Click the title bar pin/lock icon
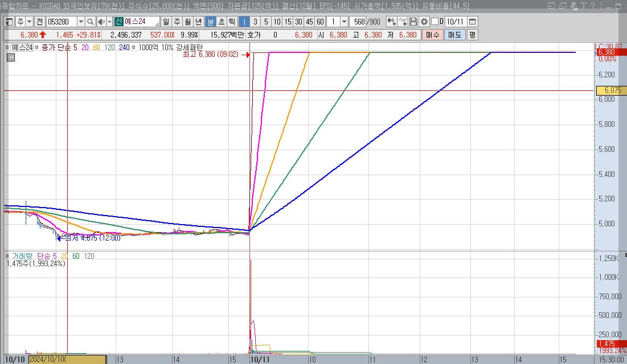Viewport: 627px width, 364px height. [574, 6]
